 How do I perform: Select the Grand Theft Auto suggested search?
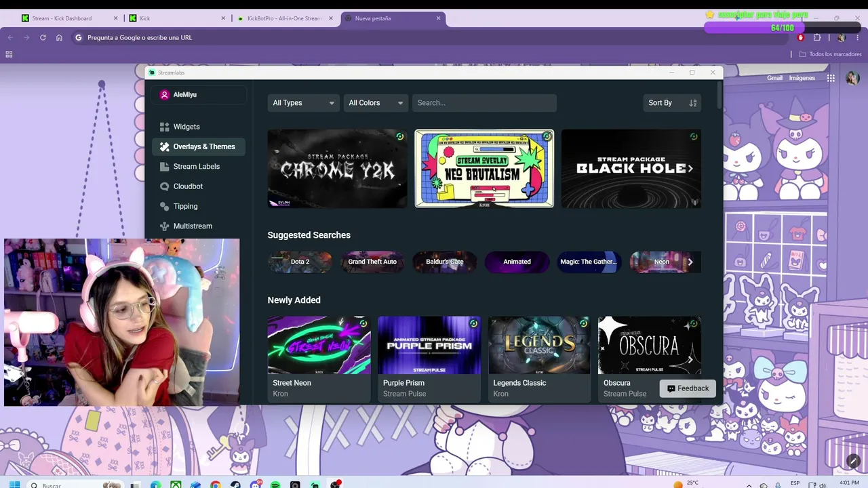tap(372, 262)
